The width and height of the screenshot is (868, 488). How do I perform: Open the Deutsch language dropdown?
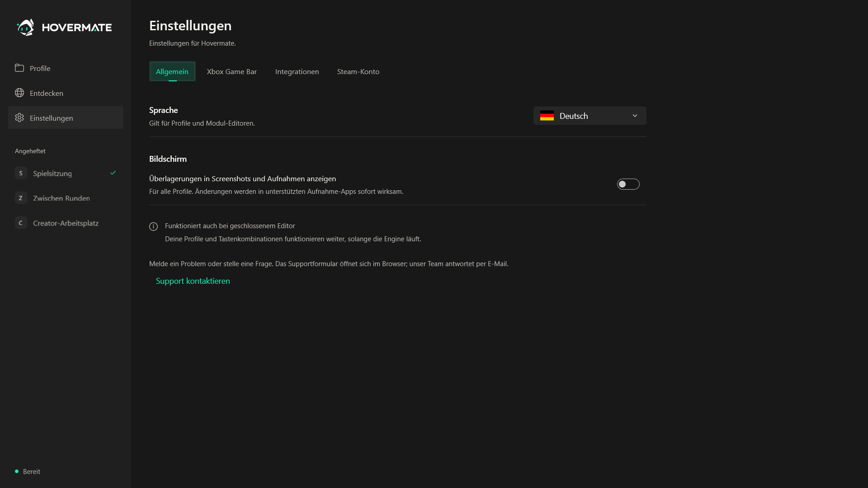pyautogui.click(x=590, y=116)
